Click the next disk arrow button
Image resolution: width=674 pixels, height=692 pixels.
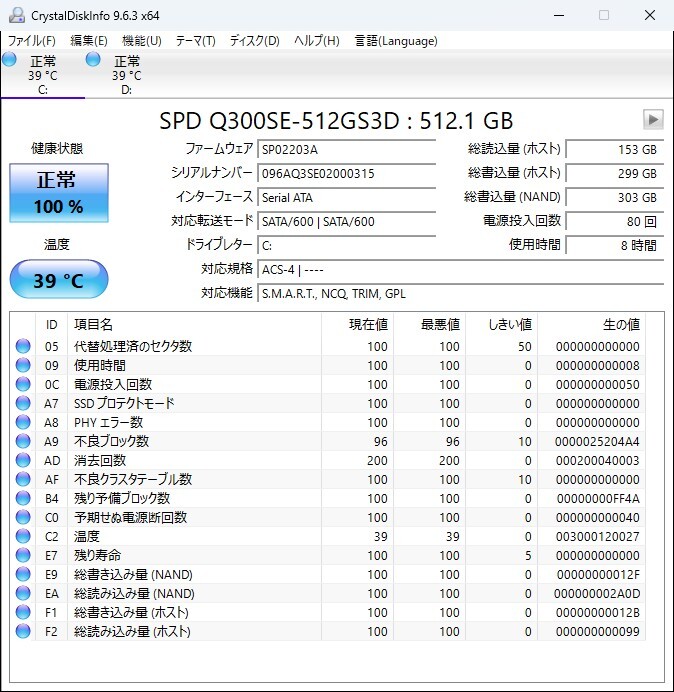[653, 120]
